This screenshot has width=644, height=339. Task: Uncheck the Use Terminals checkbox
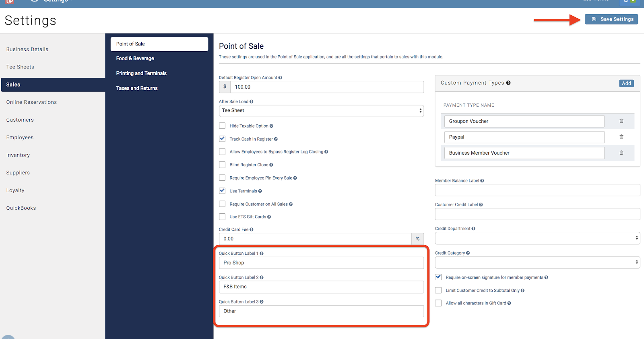click(x=222, y=190)
